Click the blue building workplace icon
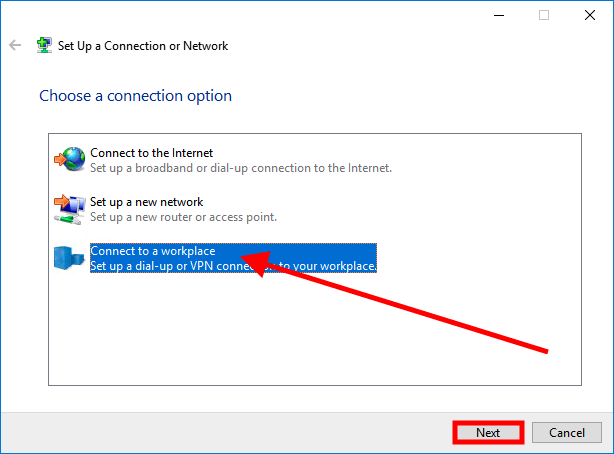The width and height of the screenshot is (614, 454). tap(69, 258)
